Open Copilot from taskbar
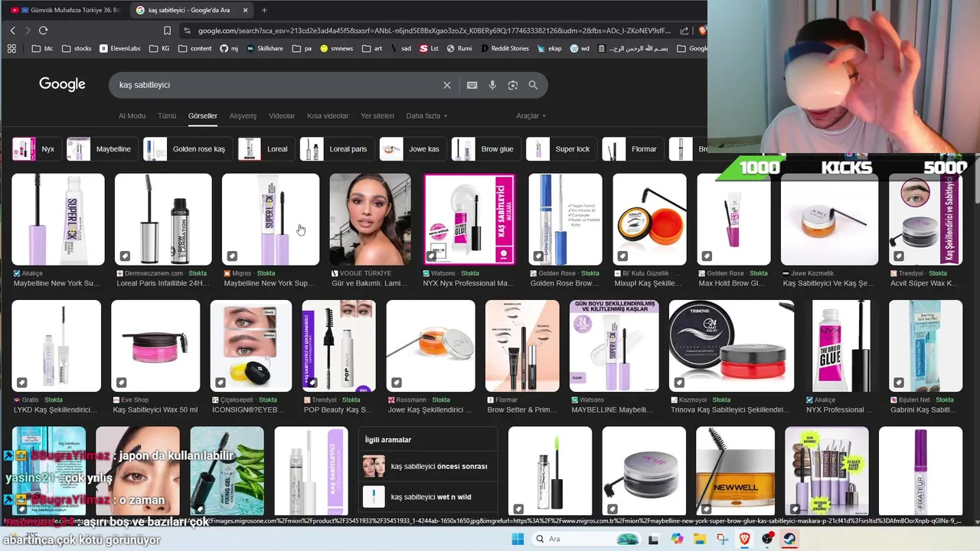 pos(677,539)
